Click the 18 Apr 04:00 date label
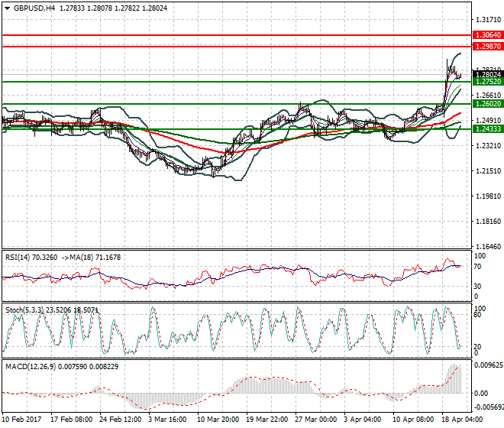 click(x=462, y=420)
